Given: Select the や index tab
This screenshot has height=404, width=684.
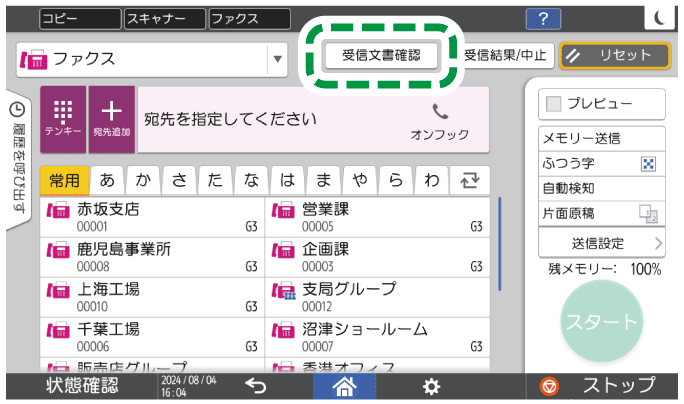Looking at the screenshot, I should click(x=360, y=180).
